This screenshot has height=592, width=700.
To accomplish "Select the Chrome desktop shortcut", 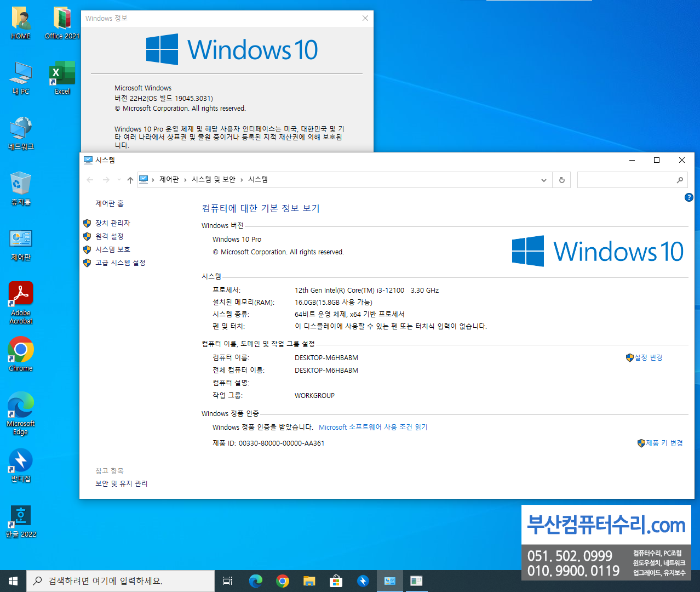I will click(x=21, y=354).
